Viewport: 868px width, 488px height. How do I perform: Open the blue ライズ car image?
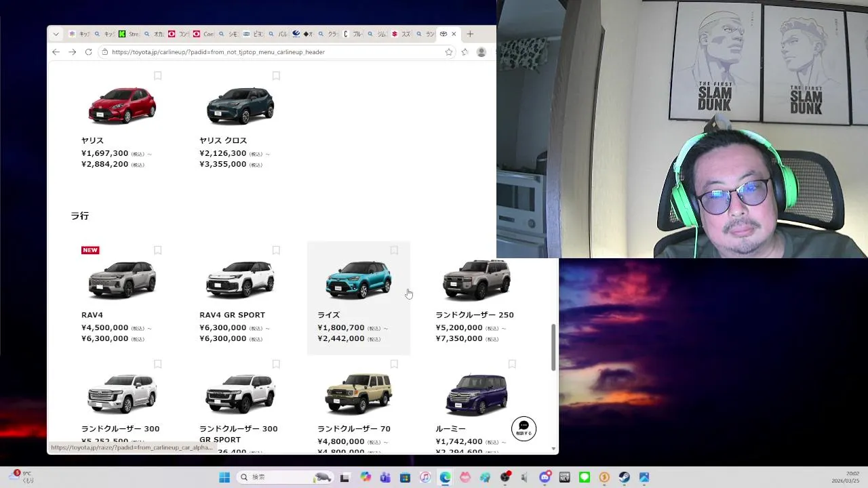[358, 279]
